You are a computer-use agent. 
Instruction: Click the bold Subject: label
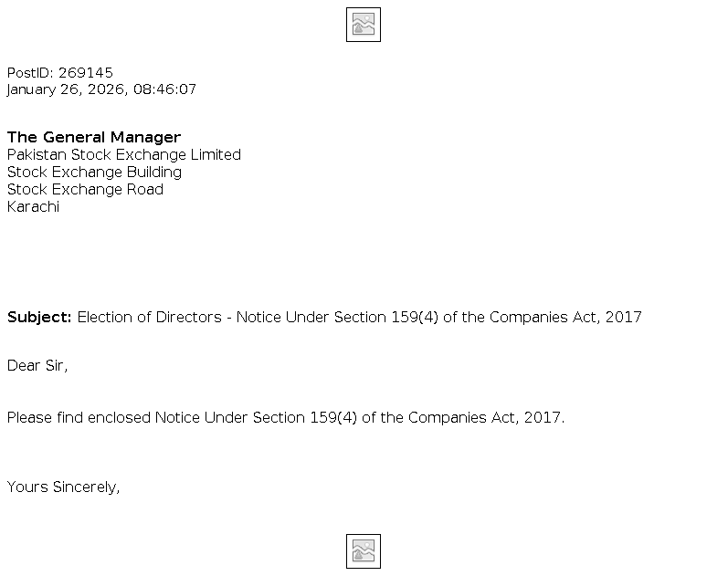39,317
